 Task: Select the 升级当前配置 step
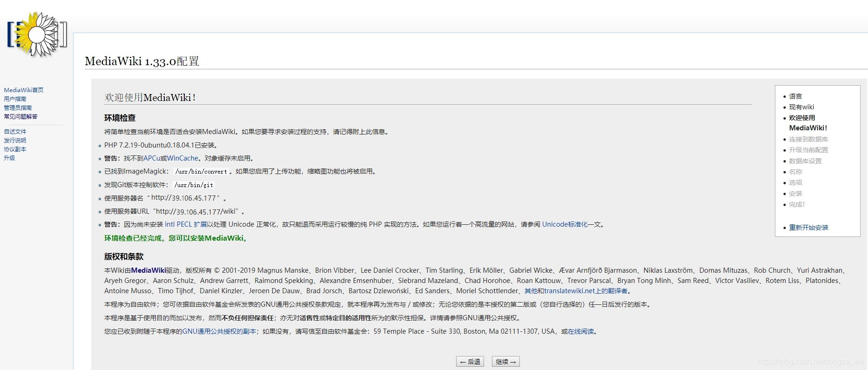808,150
